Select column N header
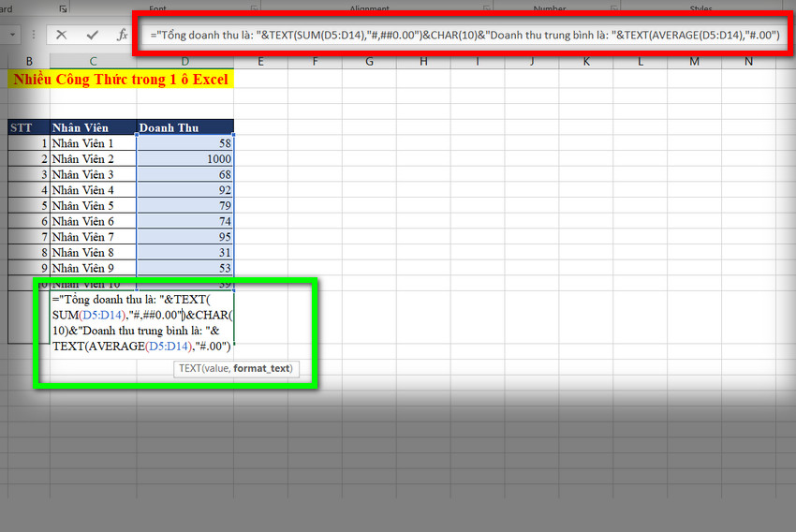The image size is (796, 532). point(748,62)
